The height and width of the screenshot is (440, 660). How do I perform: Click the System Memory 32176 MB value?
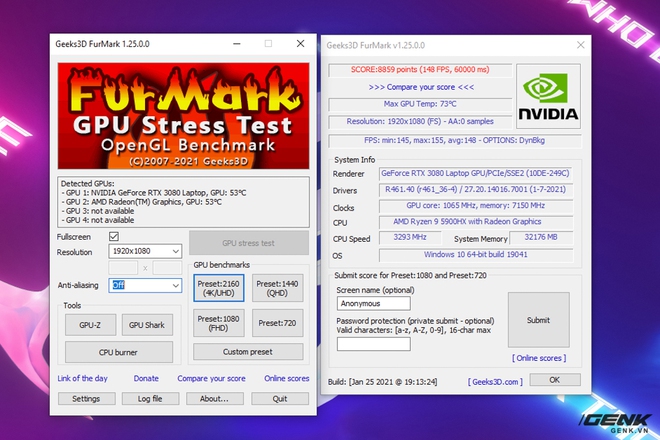click(541, 237)
